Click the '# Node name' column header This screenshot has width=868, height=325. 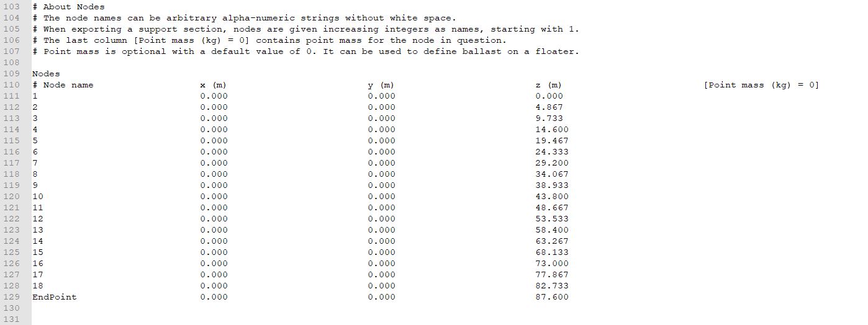point(63,85)
